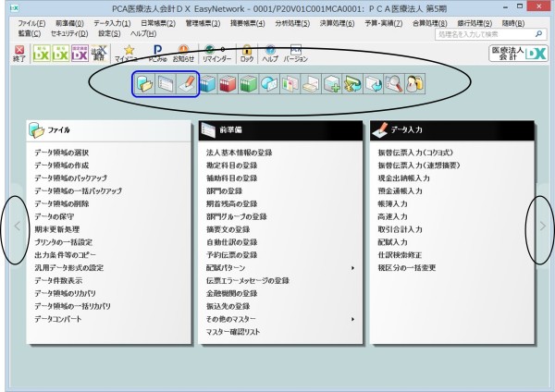Screen dimensions: 555x392
Task: Click the red books icon in the strip
Action: click(x=228, y=84)
